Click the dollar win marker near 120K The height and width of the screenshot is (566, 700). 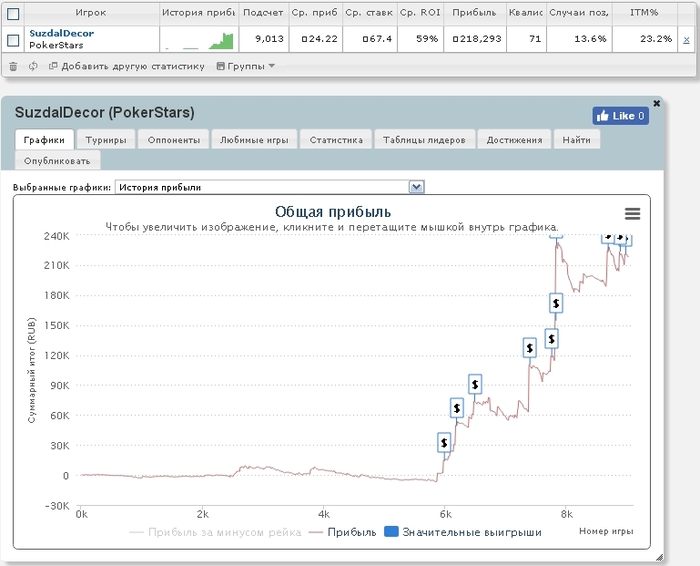click(529, 347)
